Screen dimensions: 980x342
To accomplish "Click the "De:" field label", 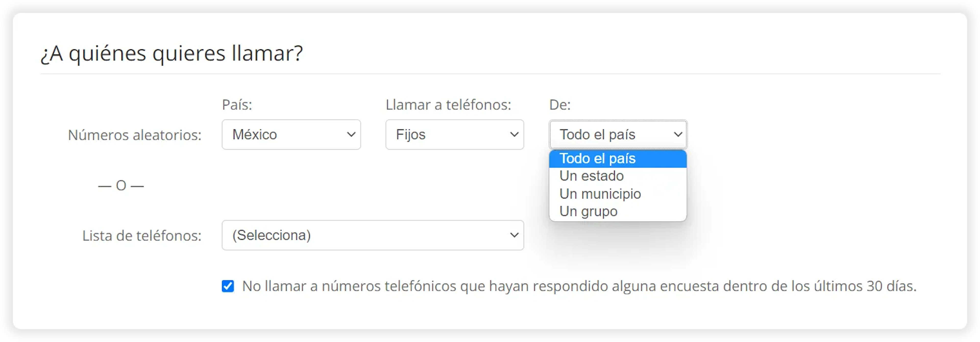I will pos(560,105).
